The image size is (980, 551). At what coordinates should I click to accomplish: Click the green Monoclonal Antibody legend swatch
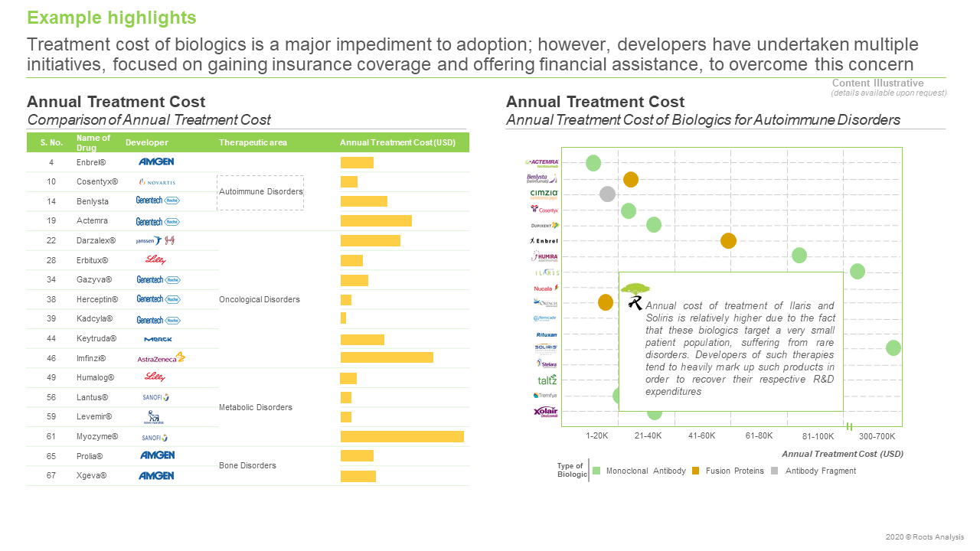[596, 471]
